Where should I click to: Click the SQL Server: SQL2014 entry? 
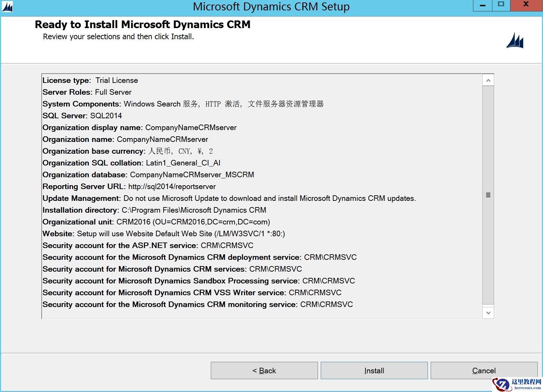coord(82,116)
